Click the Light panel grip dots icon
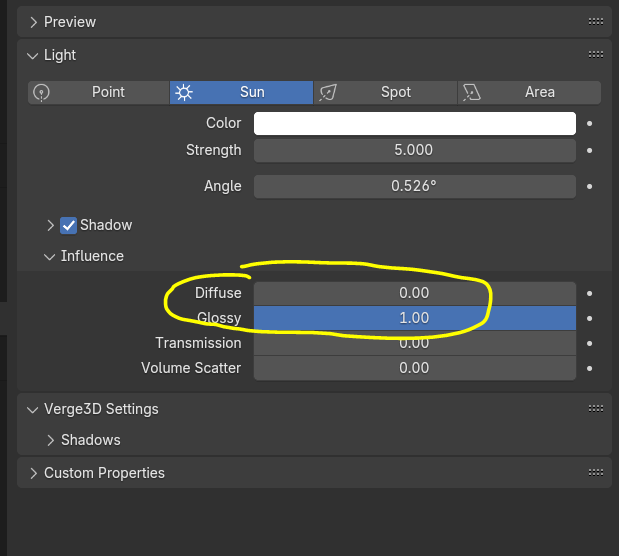This screenshot has width=619, height=556. click(x=596, y=55)
